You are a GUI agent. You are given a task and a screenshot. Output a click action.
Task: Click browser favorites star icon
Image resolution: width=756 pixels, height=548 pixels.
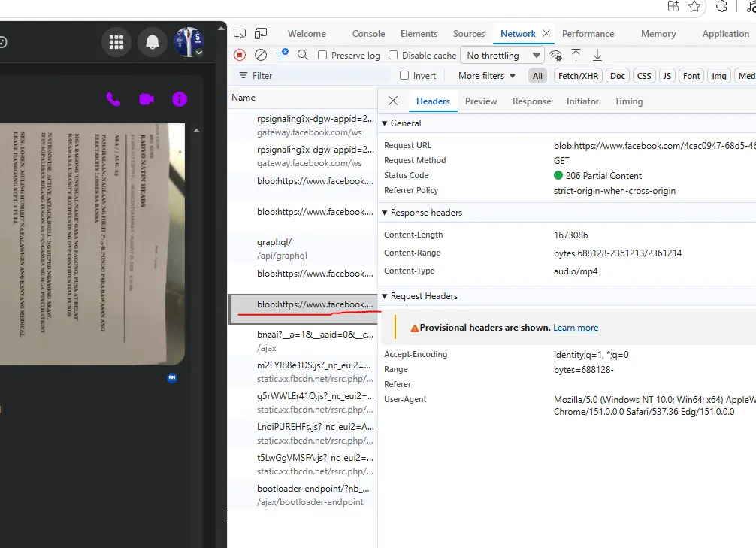[694, 6]
